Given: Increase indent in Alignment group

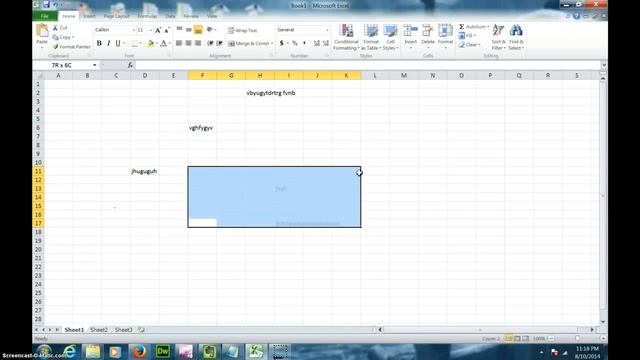Looking at the screenshot, I should point(220,43).
